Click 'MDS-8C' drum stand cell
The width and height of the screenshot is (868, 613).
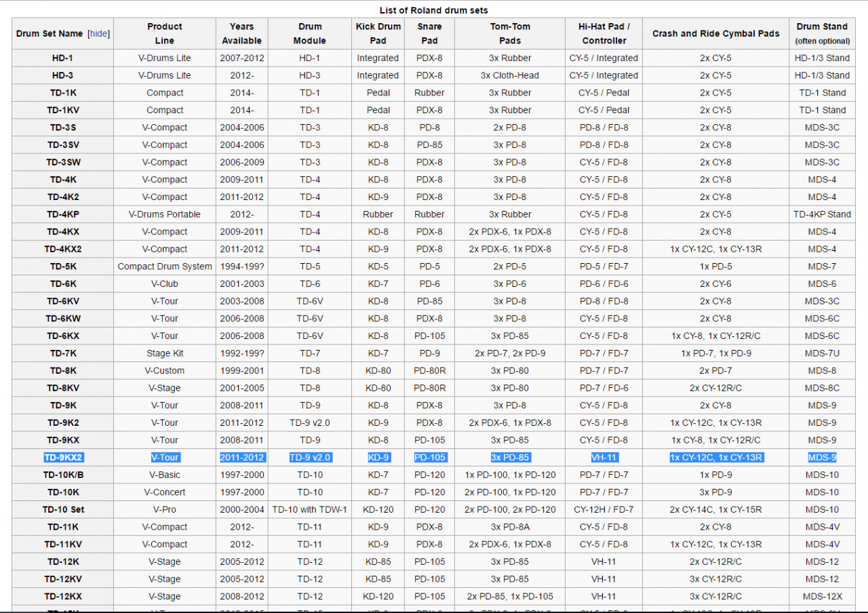click(x=822, y=388)
